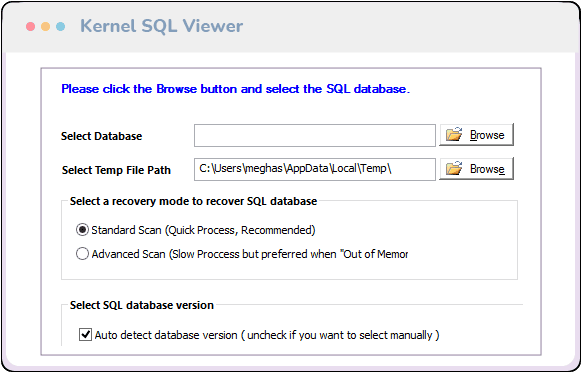
Task: Click the Browse button for Select Database
Action: (476, 135)
